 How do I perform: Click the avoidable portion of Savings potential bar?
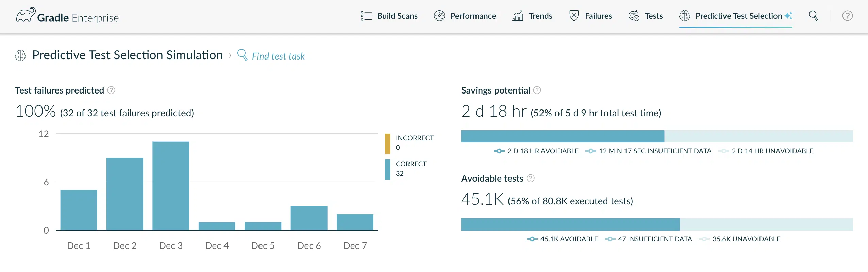tap(562, 136)
